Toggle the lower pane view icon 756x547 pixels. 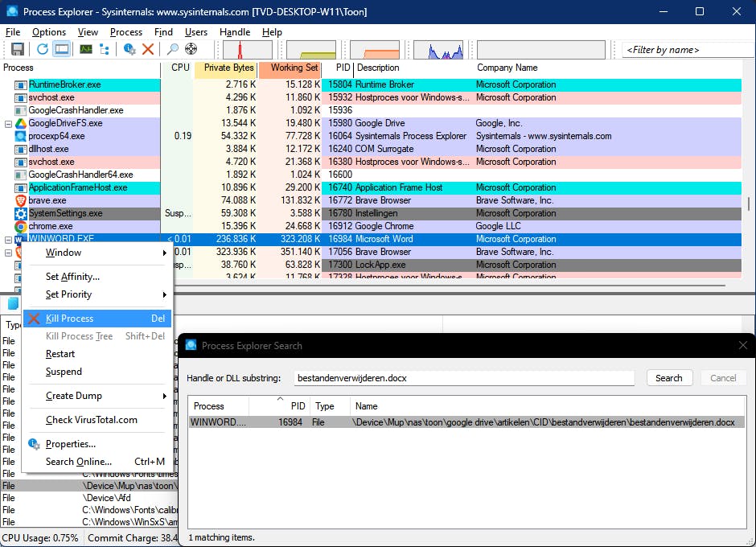coord(61,49)
